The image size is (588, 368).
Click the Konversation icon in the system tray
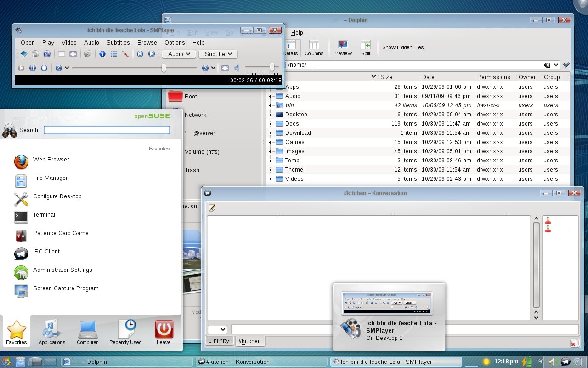coord(566,362)
